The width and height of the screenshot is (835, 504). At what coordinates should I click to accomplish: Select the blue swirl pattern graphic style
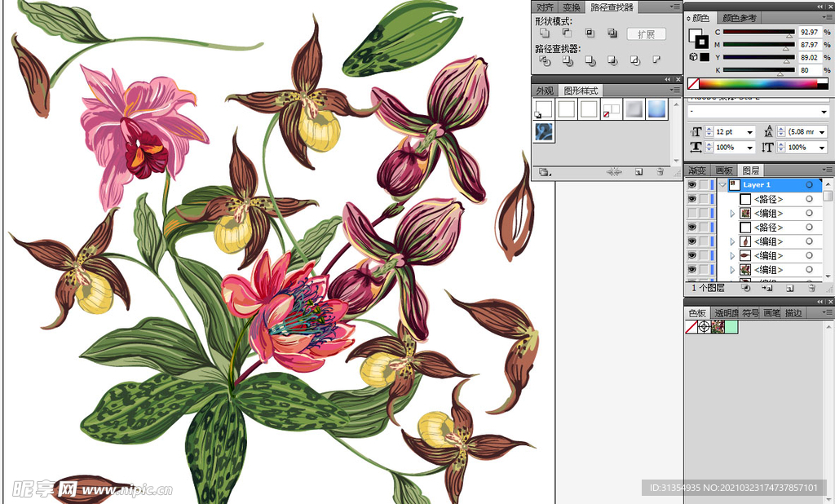click(x=544, y=131)
